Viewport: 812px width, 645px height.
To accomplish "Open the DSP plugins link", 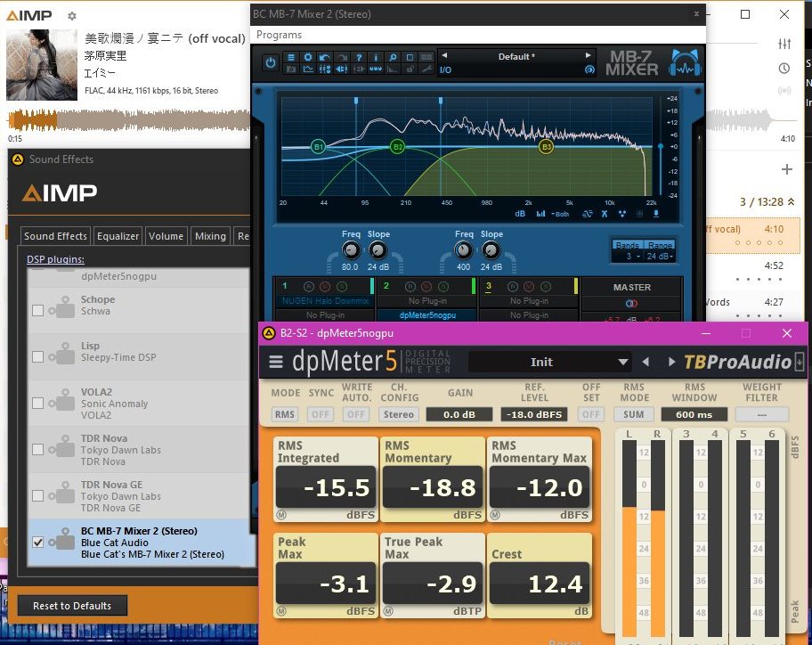I will pos(55,259).
